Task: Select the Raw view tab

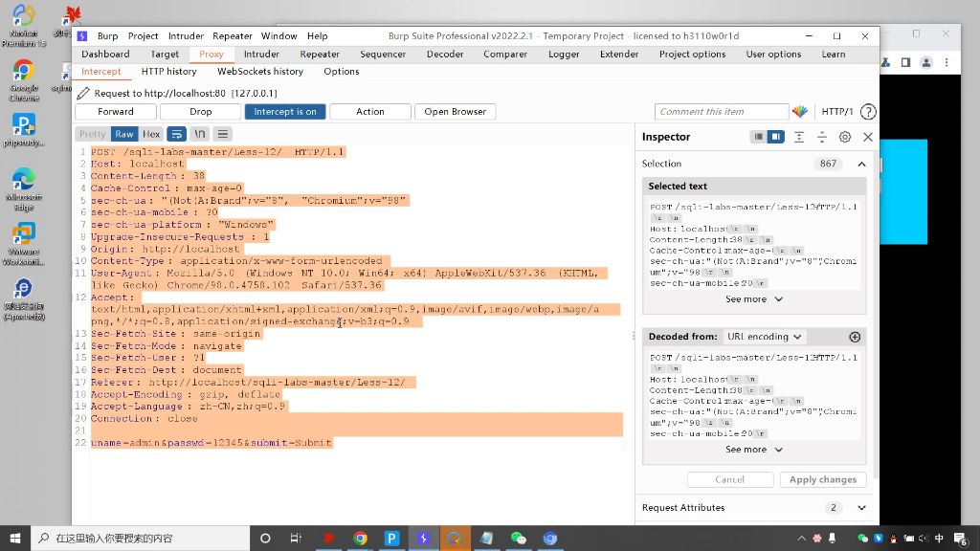Action: point(123,134)
